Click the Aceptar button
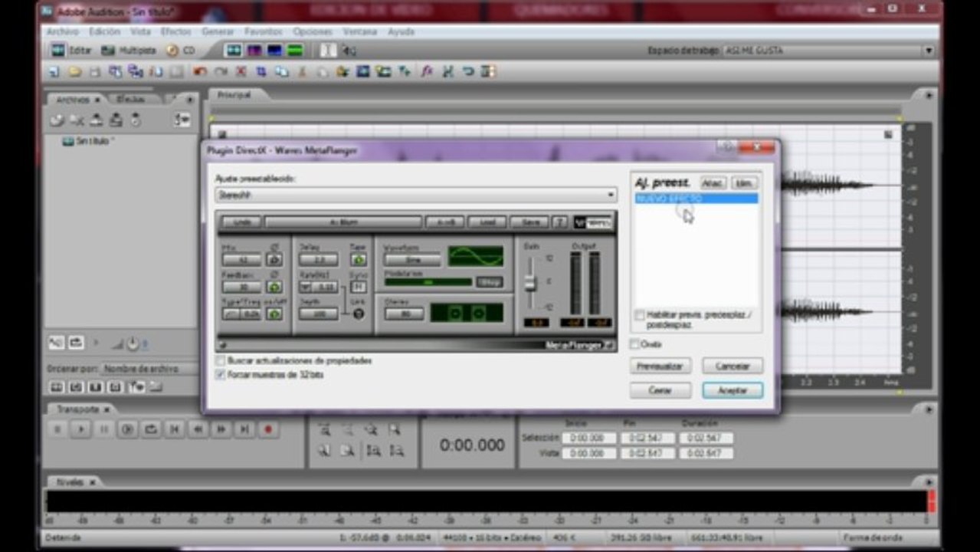 pyautogui.click(x=732, y=390)
